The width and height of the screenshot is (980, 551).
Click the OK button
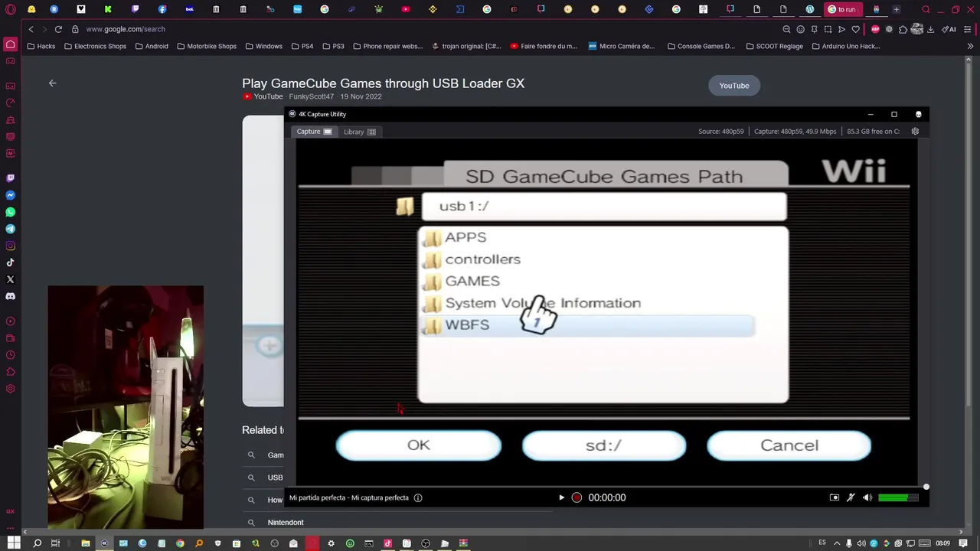point(419,445)
